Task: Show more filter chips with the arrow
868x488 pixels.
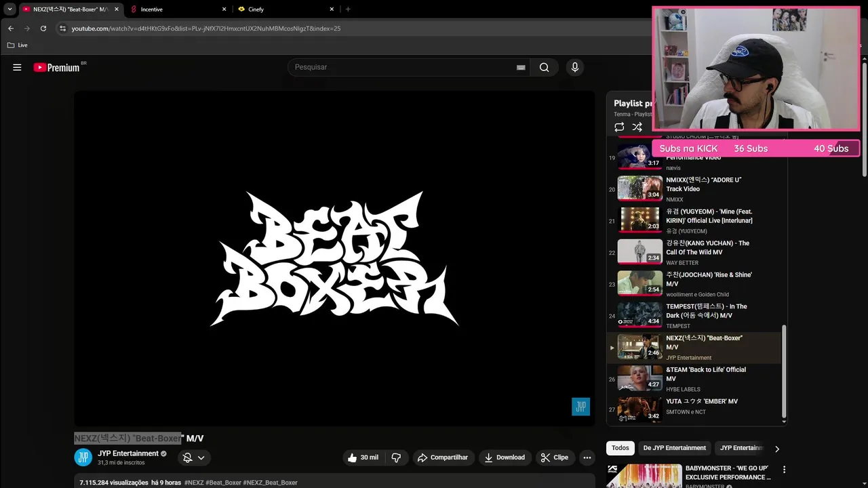Action: 777,449
